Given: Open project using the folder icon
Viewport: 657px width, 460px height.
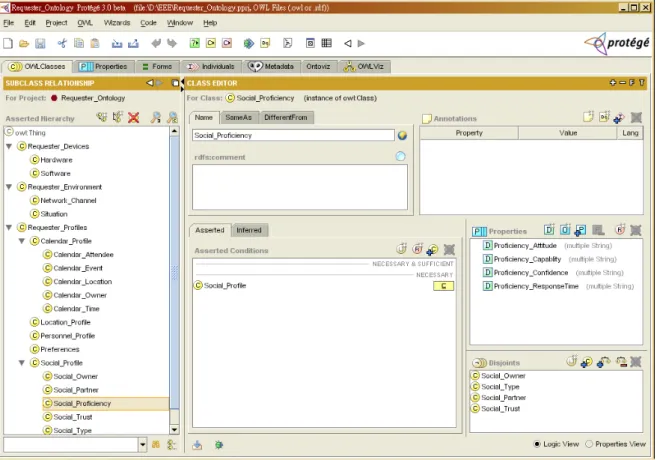Looking at the screenshot, I should point(24,43).
